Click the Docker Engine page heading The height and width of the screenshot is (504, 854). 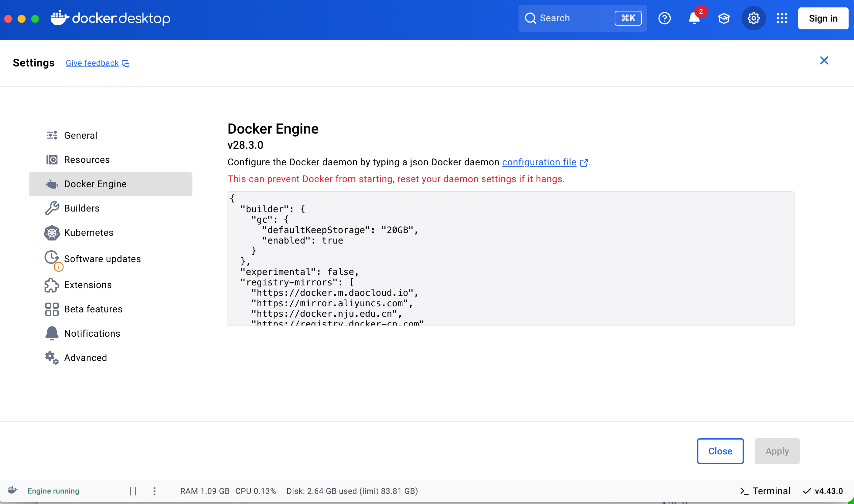tap(273, 129)
